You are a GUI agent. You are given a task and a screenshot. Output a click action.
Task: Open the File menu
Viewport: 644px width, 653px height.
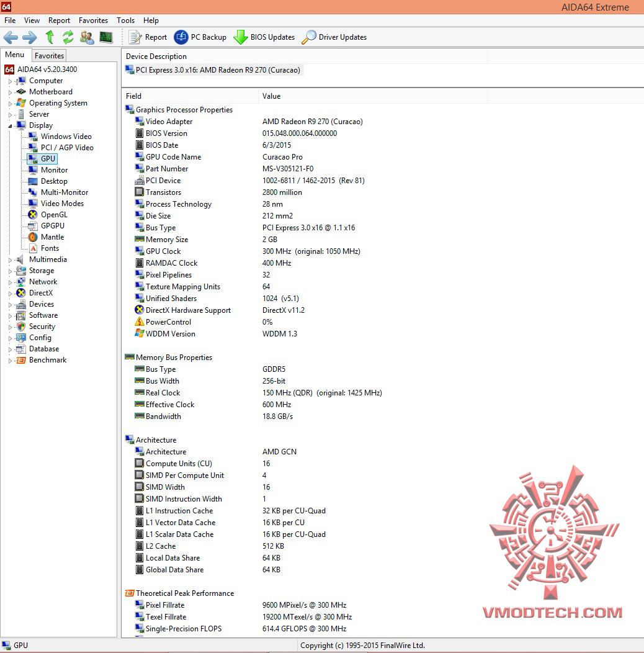coord(10,20)
